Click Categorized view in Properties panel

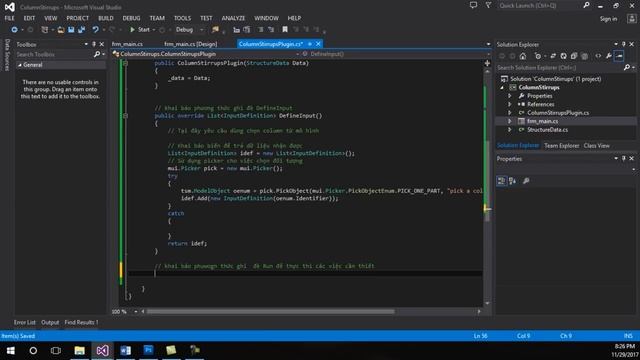pyautogui.click(x=502, y=181)
